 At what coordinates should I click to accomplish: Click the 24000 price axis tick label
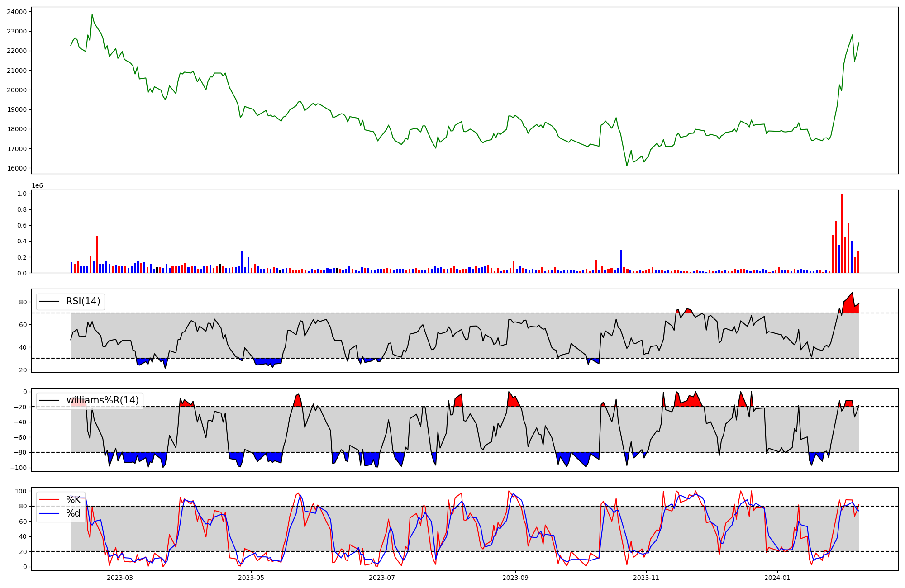pos(17,12)
